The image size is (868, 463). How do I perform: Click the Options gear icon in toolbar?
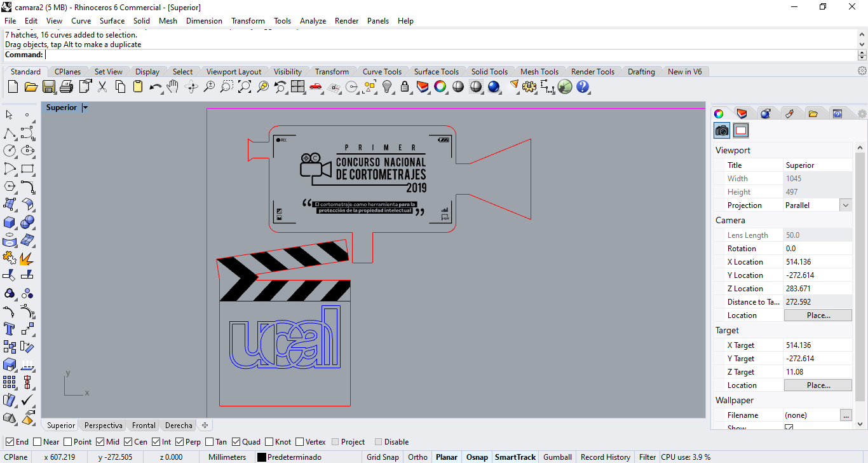coord(529,86)
